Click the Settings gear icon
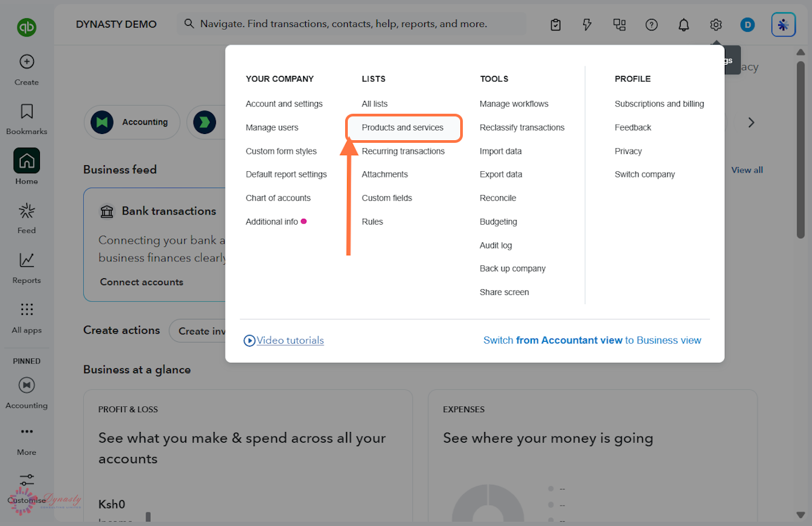The width and height of the screenshot is (812, 526). coord(716,25)
